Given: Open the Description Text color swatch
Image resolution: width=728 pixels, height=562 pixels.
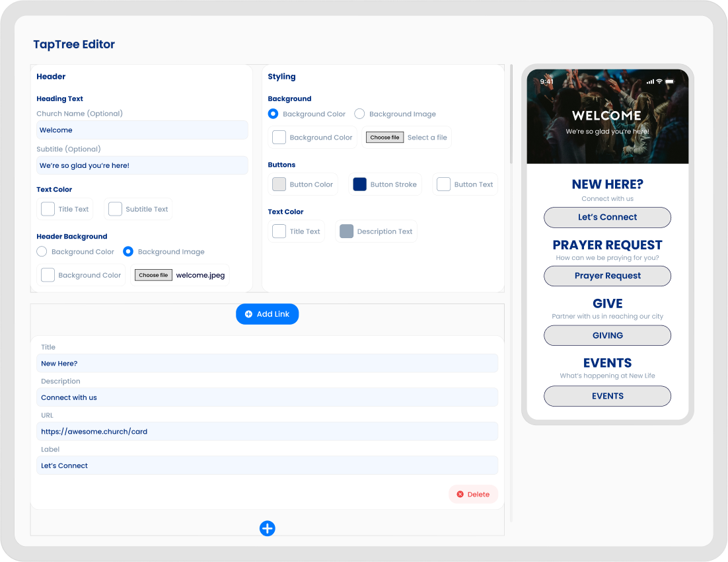Looking at the screenshot, I should [346, 231].
